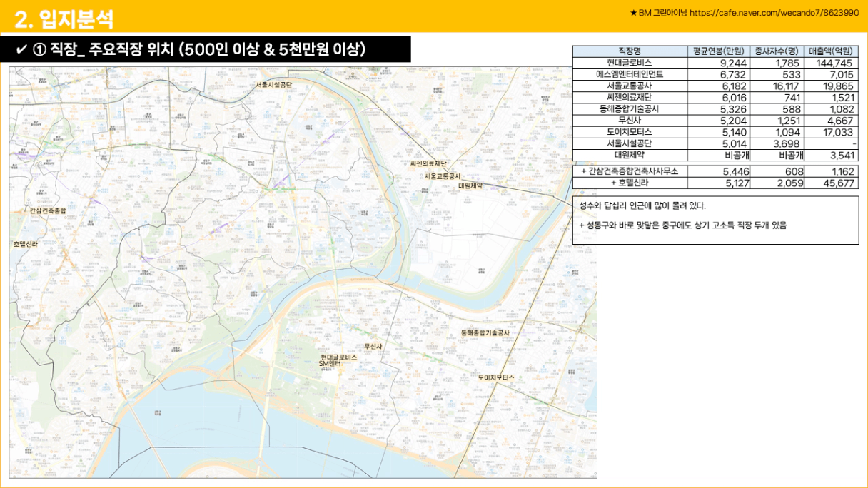Click the '직장명' column header
868x488 pixels.
point(630,51)
